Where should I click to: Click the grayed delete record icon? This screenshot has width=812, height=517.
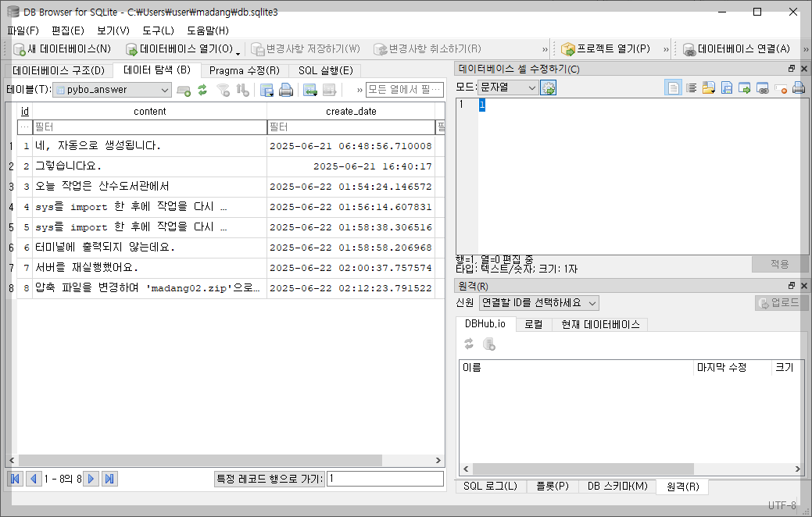(329, 90)
